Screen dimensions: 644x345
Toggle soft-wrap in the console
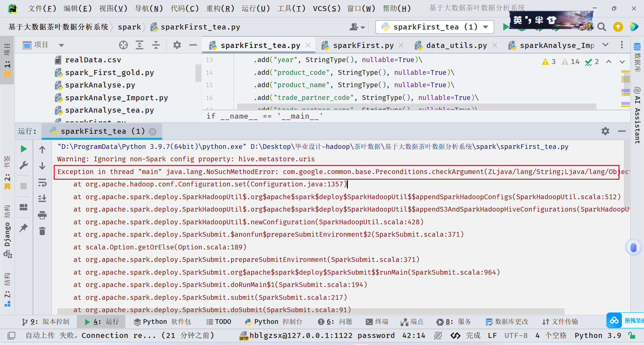42,183
